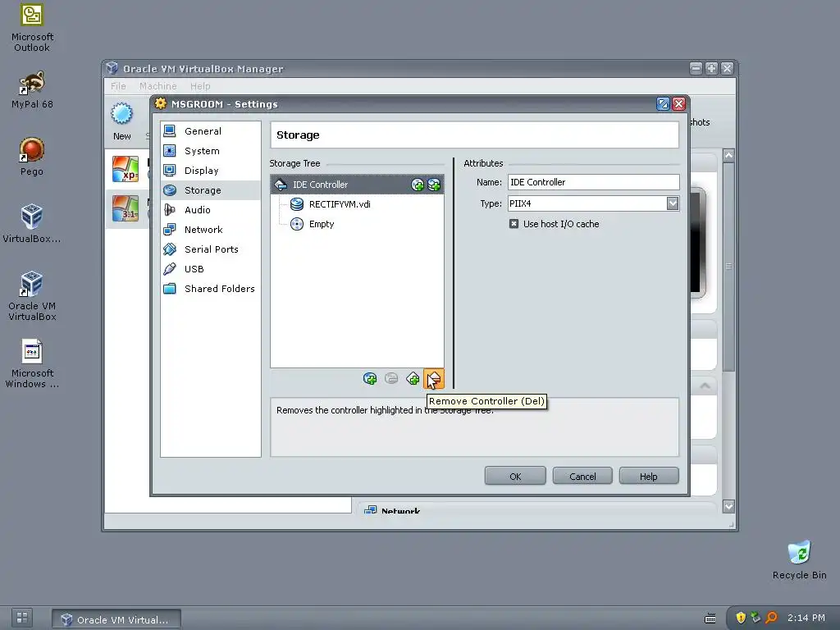Viewport: 840px width, 630px height.
Task: Open Pego desktop shortcut
Action: (32, 157)
